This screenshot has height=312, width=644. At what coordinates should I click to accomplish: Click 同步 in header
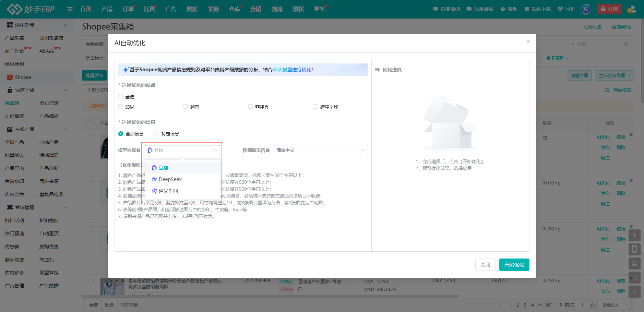[567, 9]
